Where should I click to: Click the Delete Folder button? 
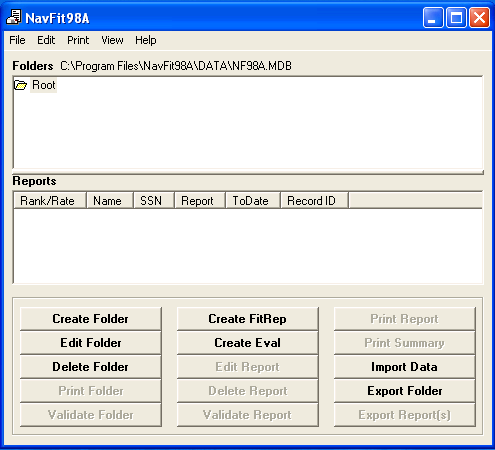click(91, 367)
